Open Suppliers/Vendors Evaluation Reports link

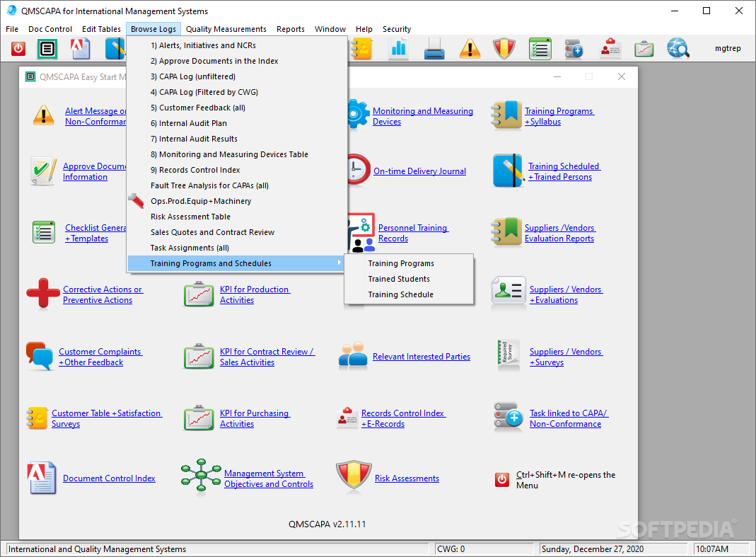tap(559, 233)
